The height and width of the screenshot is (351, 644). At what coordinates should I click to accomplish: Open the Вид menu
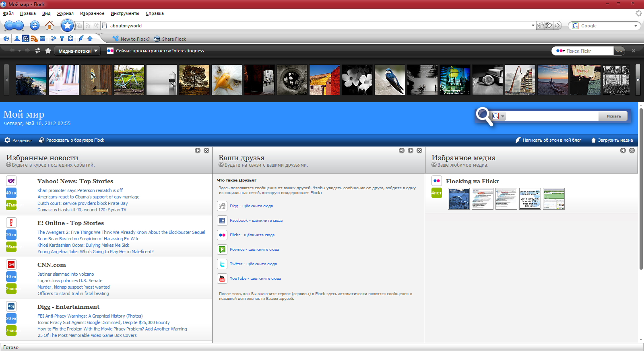[46, 13]
